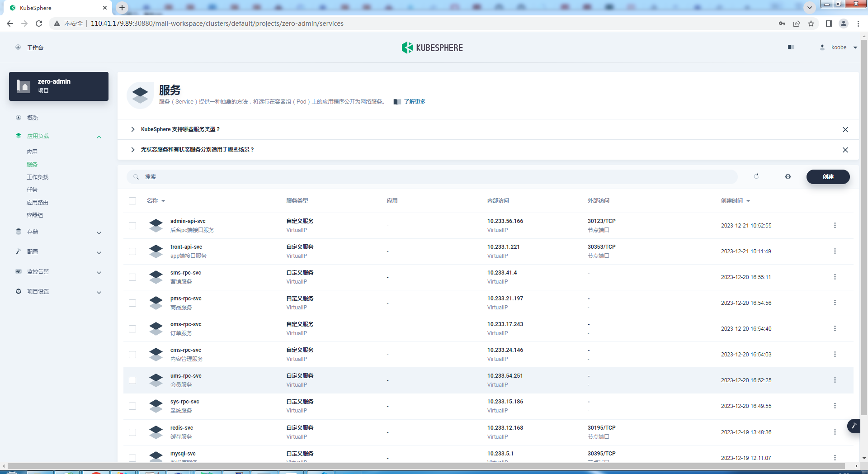The width and height of the screenshot is (868, 474).
Task: Open the browser tab search dropdown
Action: [810, 7]
